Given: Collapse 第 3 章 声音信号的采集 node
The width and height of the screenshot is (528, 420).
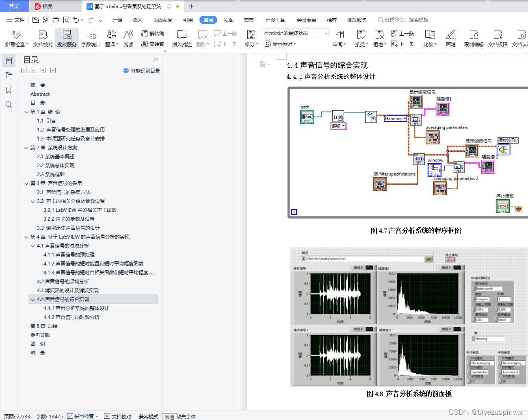Looking at the screenshot, I should point(26,183).
